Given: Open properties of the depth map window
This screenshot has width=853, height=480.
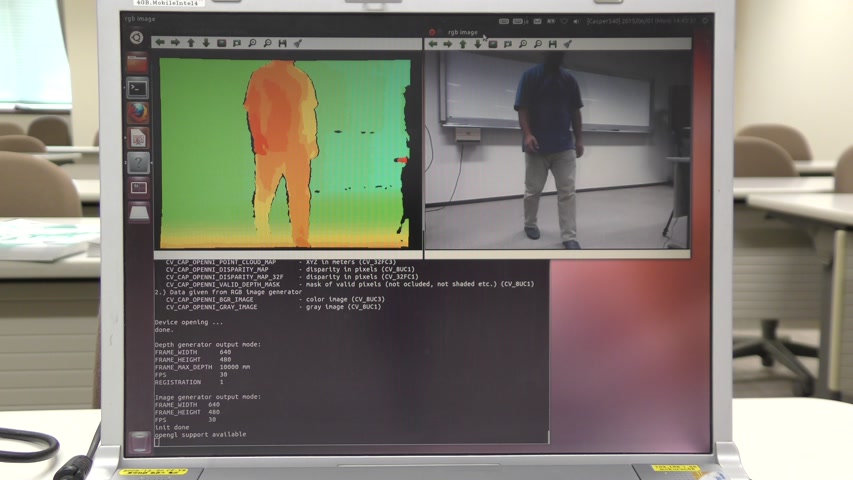Looking at the screenshot, I should point(298,42).
